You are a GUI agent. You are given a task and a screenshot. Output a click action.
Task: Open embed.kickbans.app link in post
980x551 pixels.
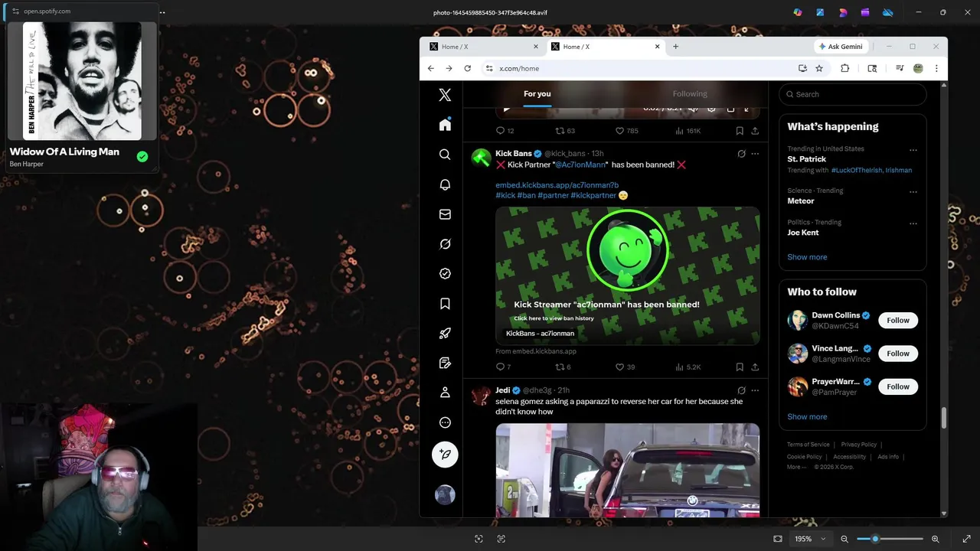[557, 185]
